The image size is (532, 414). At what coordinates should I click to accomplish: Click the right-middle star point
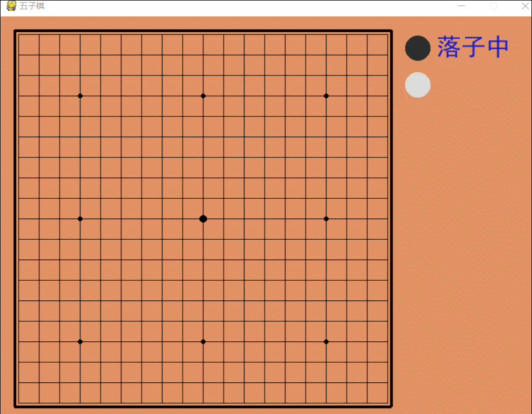click(x=326, y=218)
